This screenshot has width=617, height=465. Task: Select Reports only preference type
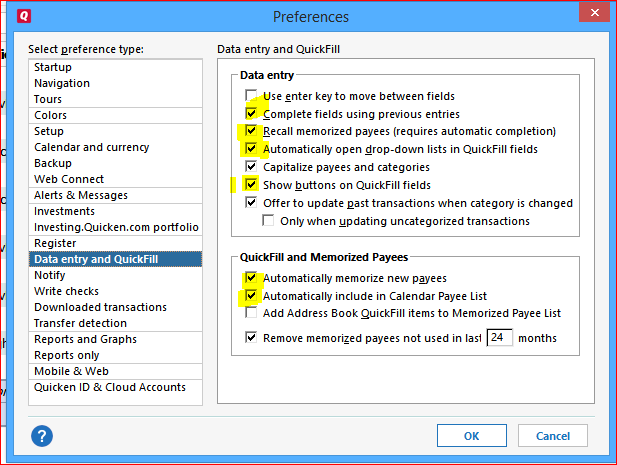point(115,355)
